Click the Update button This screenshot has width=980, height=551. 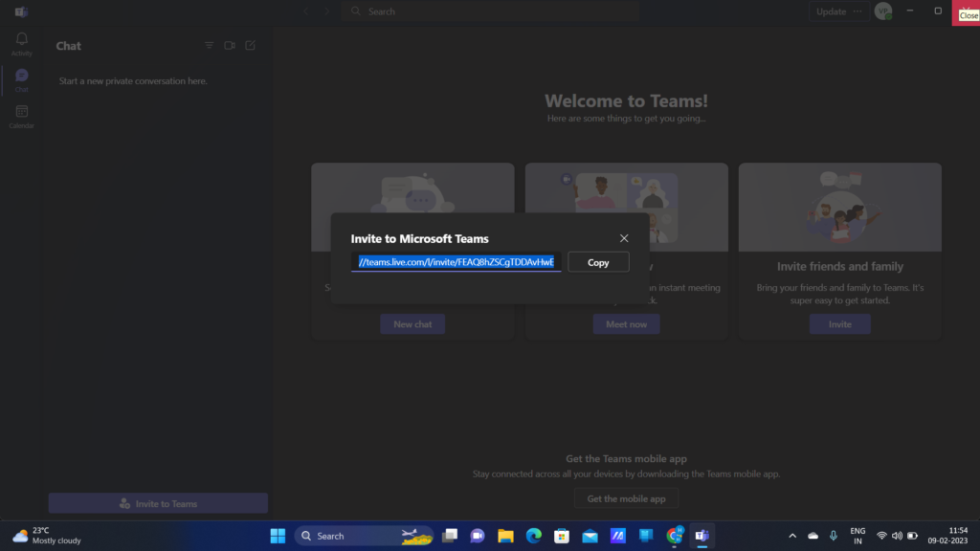click(x=831, y=11)
